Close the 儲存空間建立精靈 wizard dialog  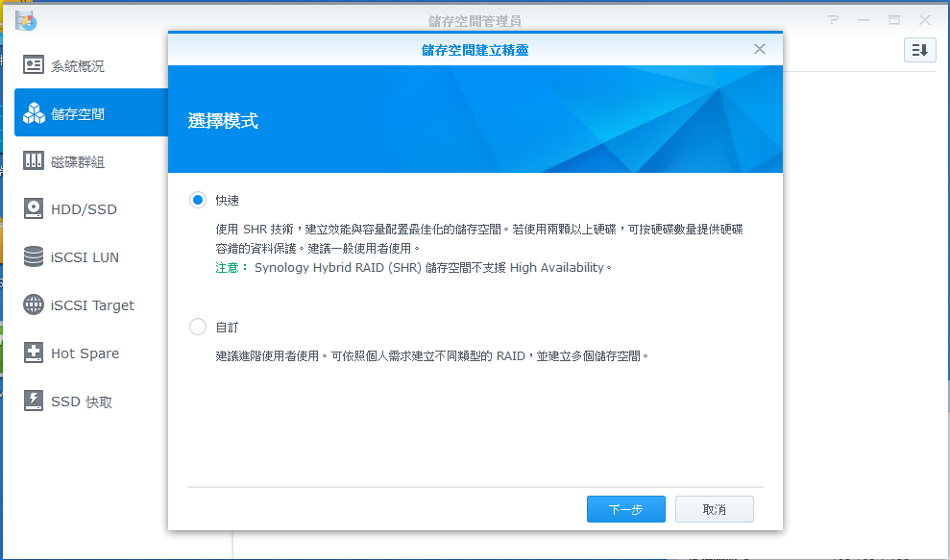759,49
